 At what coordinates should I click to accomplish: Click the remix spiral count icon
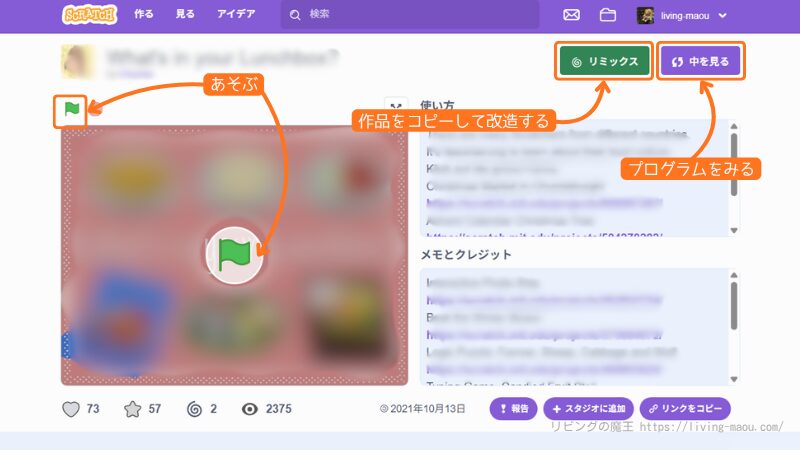click(x=194, y=409)
